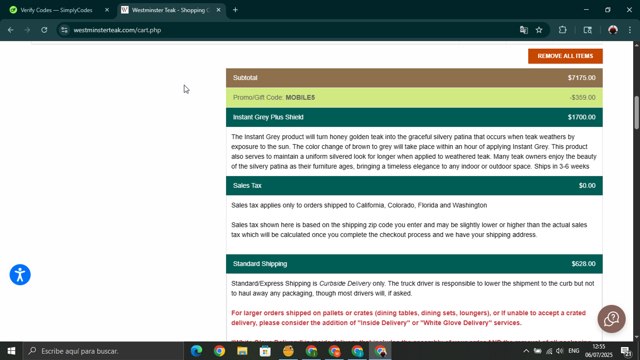
Task: Click the $628.00 shipping amount
Action: (x=583, y=264)
